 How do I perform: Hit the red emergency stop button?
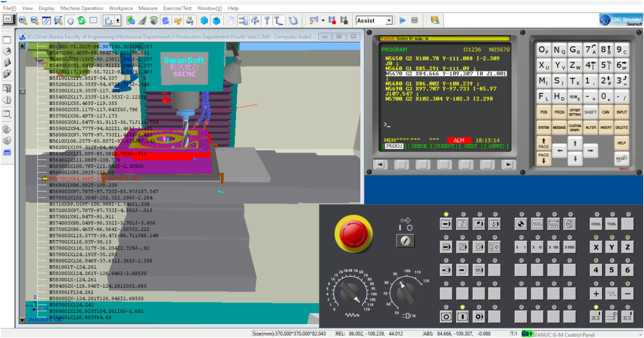pyautogui.click(x=353, y=234)
